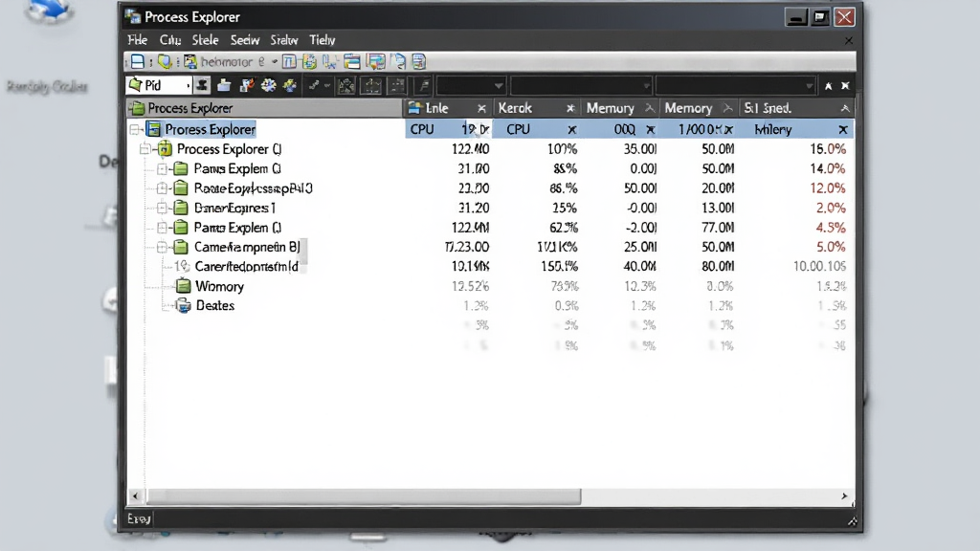Viewport: 980px width, 551px height.
Task: Expand the Pams Explem node showing 122.M
Action: [162, 228]
